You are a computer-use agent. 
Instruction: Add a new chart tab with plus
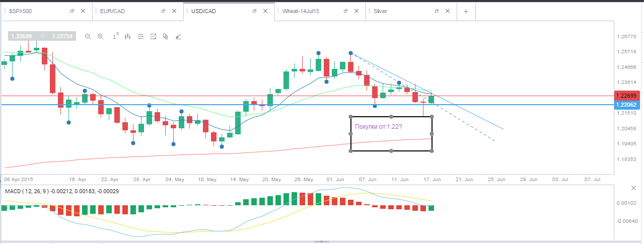tap(466, 11)
